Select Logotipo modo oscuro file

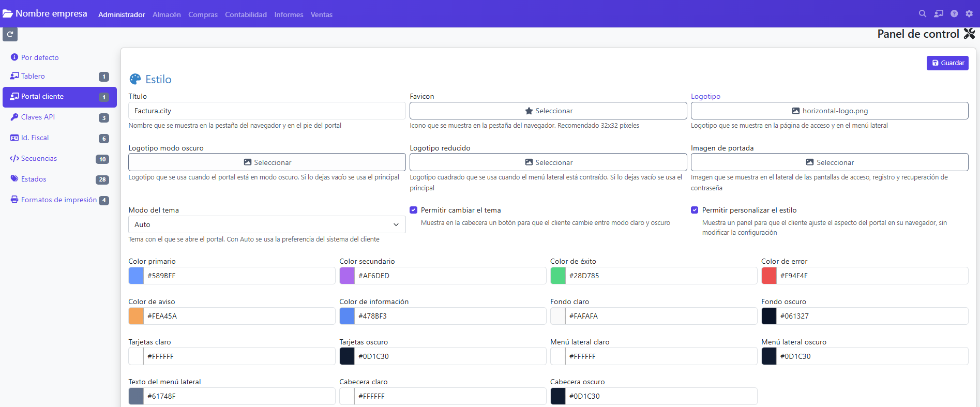coord(267,162)
